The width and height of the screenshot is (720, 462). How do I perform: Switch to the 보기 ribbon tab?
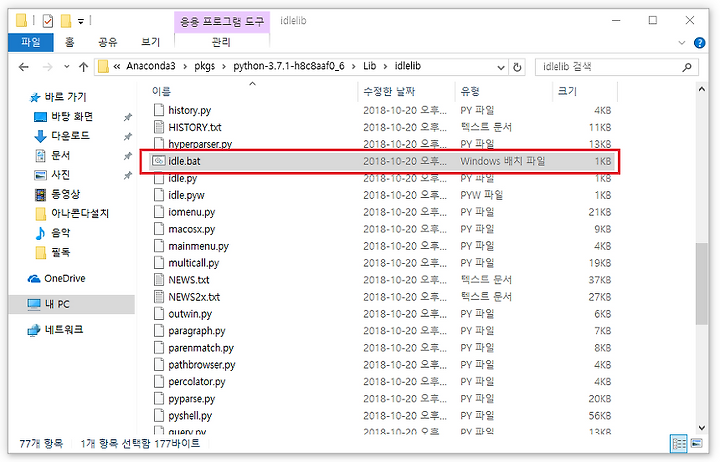151,42
